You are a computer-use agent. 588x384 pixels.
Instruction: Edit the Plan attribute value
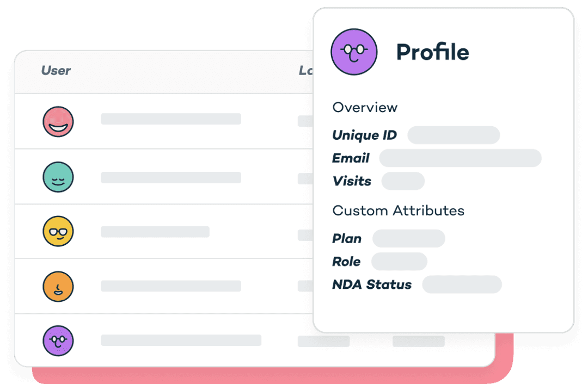pyautogui.click(x=409, y=238)
